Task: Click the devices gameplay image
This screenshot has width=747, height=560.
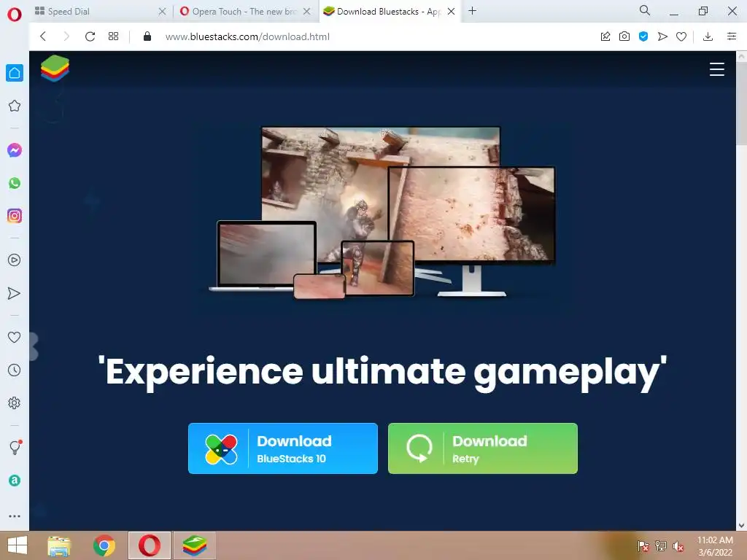Action: click(x=382, y=212)
